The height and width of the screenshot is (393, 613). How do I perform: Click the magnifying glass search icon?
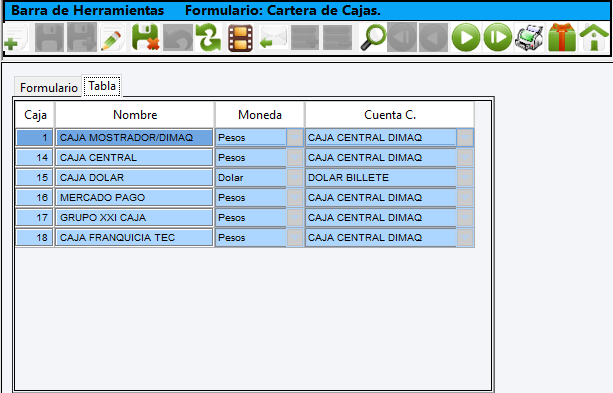pyautogui.click(x=373, y=38)
